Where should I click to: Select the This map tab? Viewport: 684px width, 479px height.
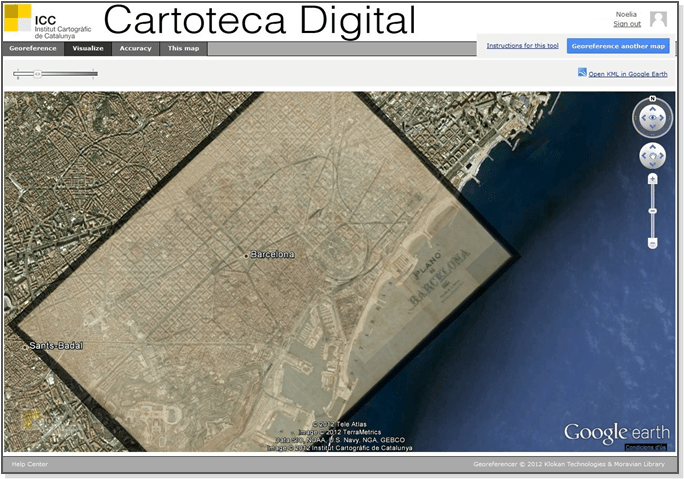pos(182,48)
